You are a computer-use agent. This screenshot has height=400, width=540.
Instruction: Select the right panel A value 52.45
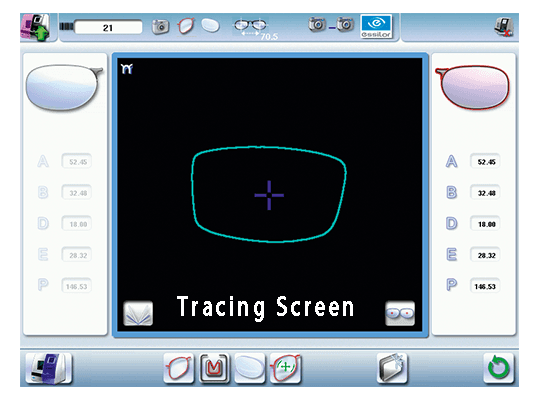coord(485,162)
